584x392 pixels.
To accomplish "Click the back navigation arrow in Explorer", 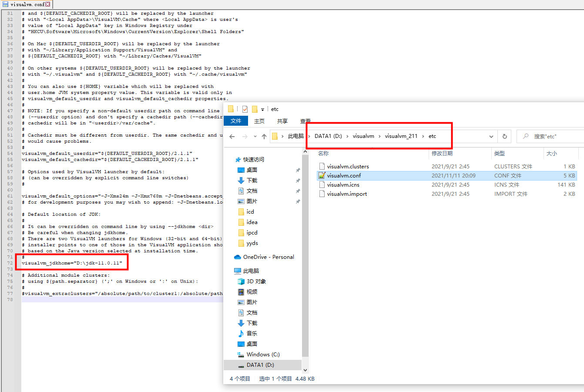I will point(231,136).
